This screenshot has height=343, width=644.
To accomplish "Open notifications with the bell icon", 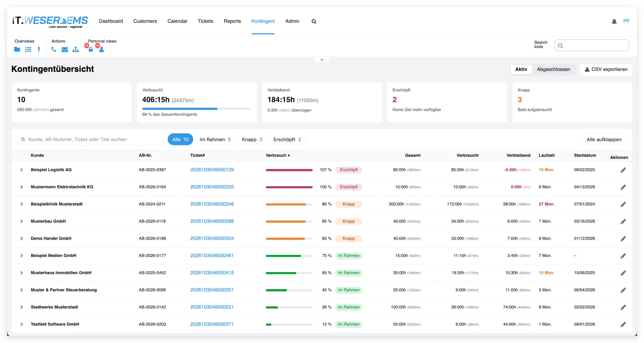I will [x=614, y=22].
